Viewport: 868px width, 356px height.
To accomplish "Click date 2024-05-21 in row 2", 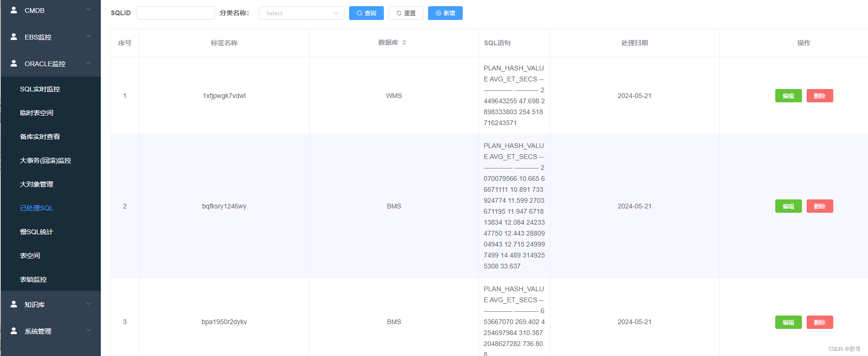I will tap(634, 206).
